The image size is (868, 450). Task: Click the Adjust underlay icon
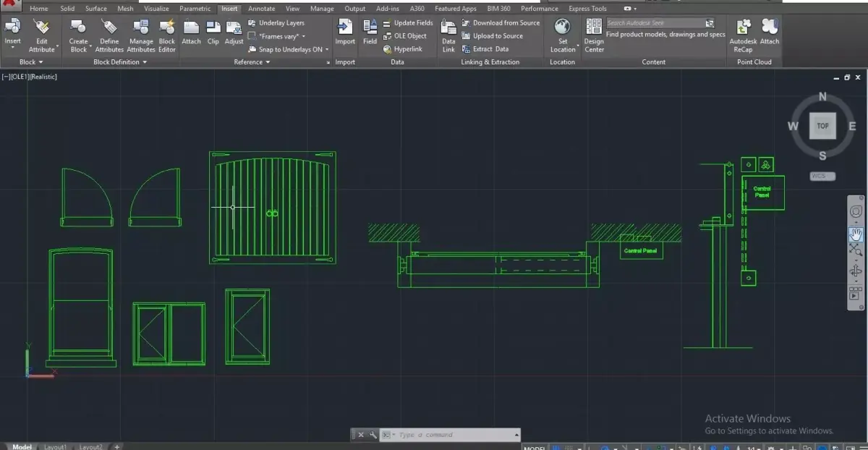click(x=234, y=27)
